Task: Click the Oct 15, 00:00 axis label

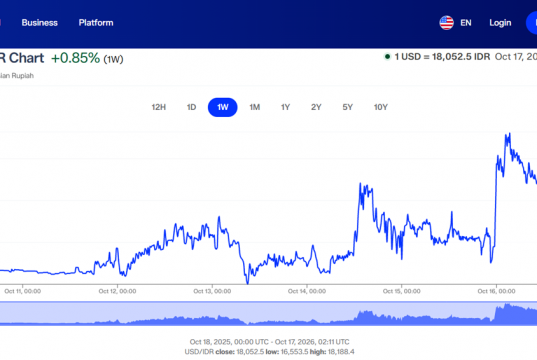Action: tap(401, 291)
